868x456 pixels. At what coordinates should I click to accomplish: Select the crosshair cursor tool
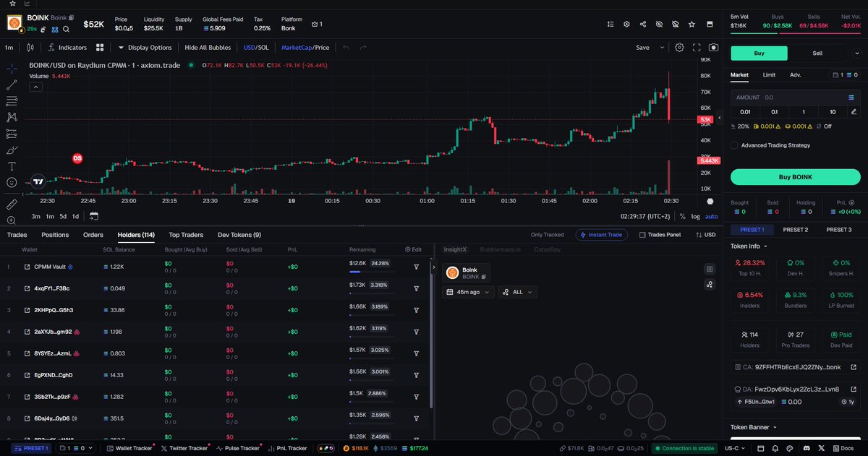click(x=12, y=69)
